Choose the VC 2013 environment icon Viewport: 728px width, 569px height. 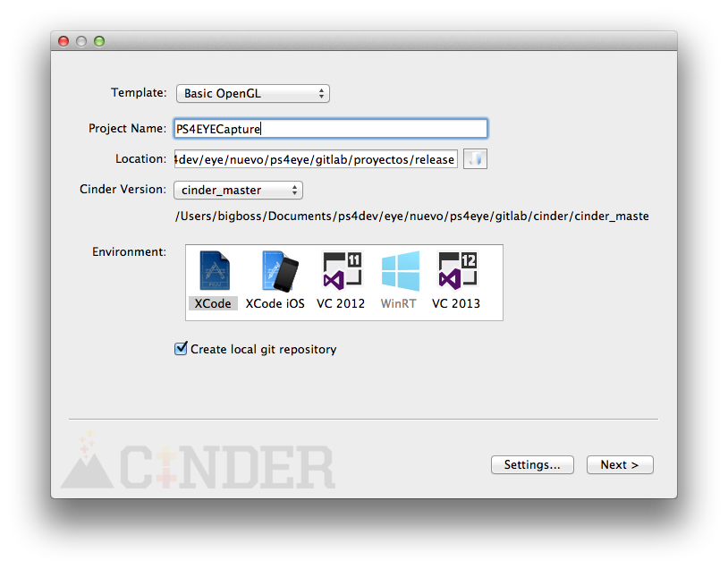458,271
